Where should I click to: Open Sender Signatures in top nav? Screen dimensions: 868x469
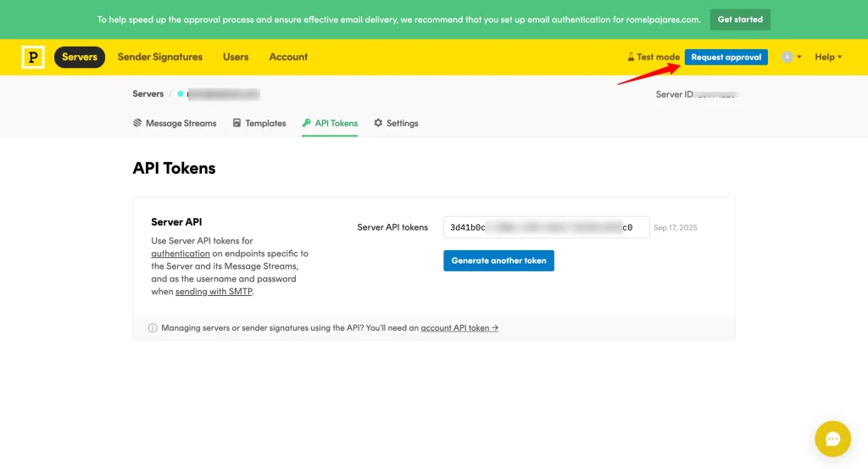click(159, 57)
